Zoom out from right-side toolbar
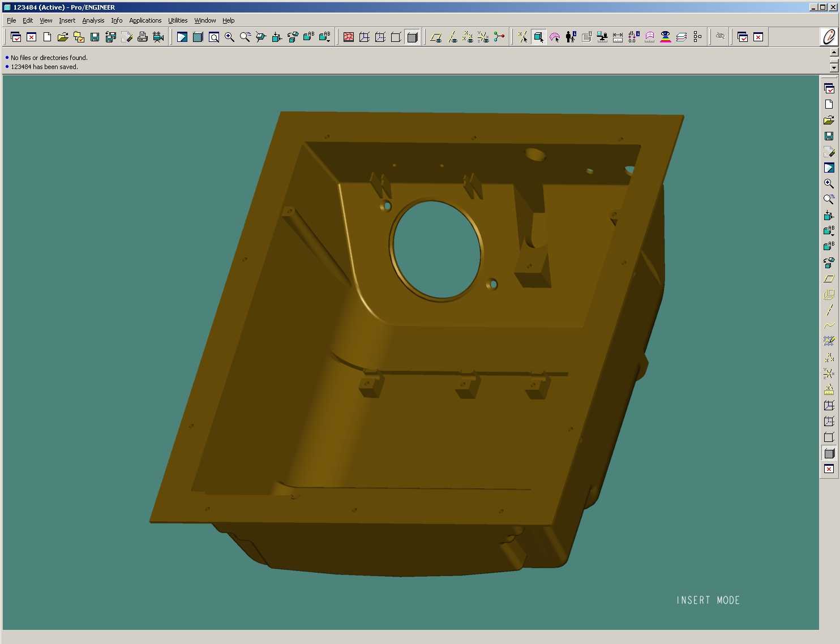Screen dimensions: 840x644 (x=829, y=200)
